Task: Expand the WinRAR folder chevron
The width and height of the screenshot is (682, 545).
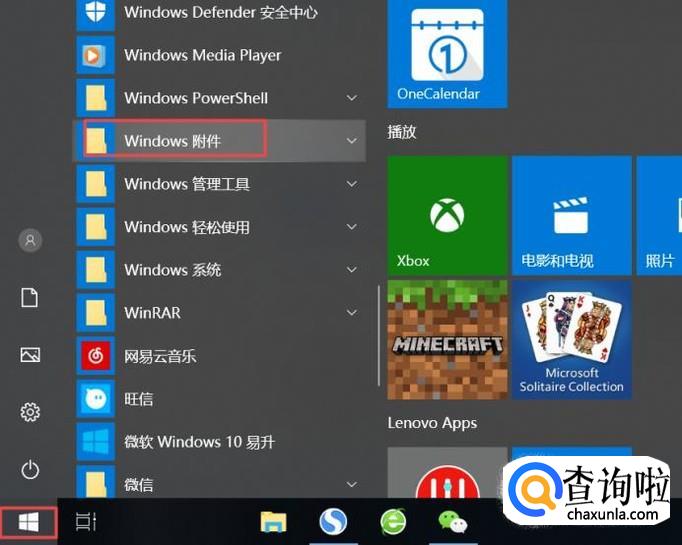Action: pyautogui.click(x=351, y=313)
